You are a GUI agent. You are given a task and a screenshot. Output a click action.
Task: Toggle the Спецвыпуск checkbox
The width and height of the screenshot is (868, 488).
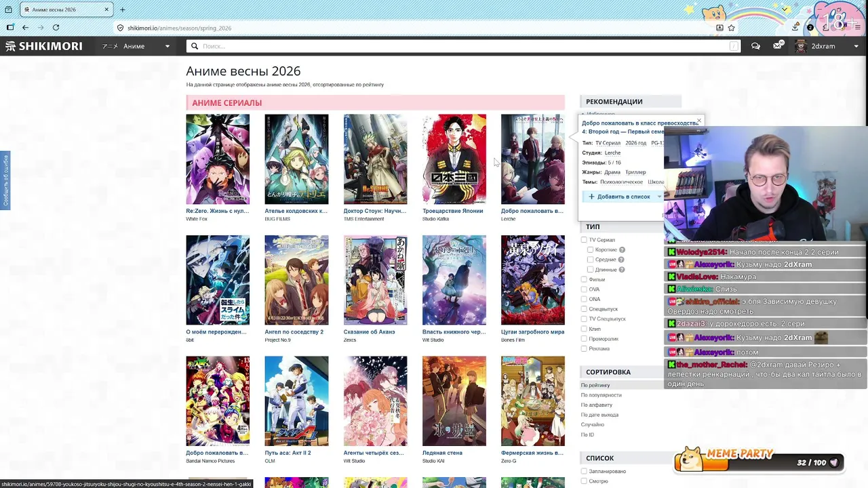584,309
